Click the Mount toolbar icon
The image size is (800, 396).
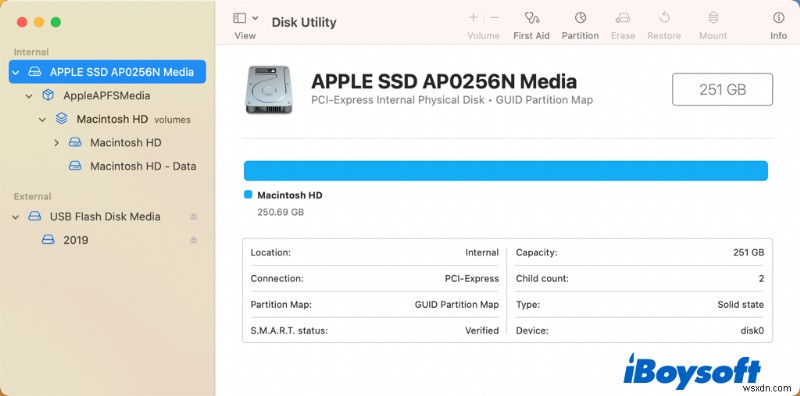pos(713,18)
